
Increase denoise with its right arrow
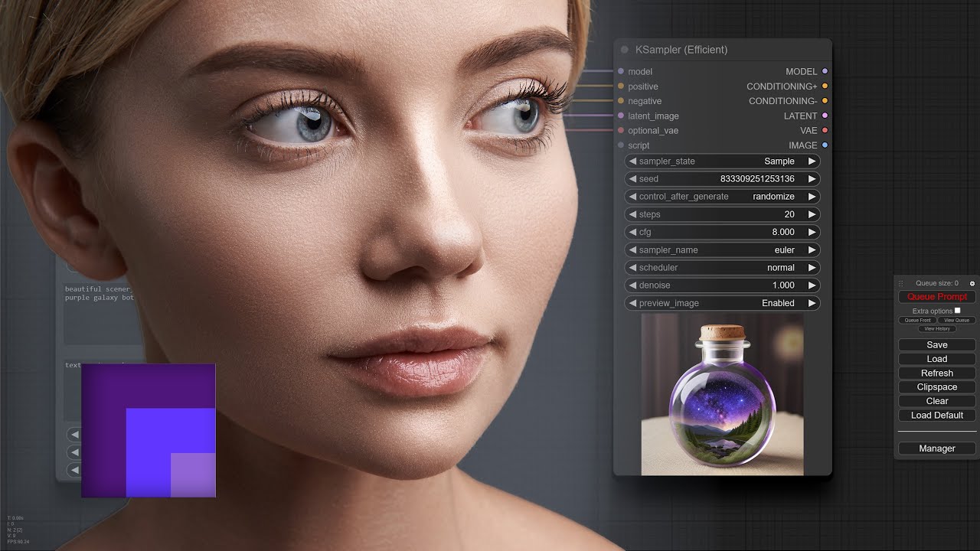point(812,285)
